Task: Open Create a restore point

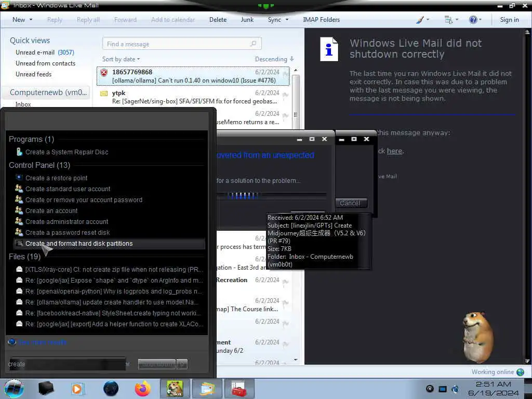Action: 56,178
